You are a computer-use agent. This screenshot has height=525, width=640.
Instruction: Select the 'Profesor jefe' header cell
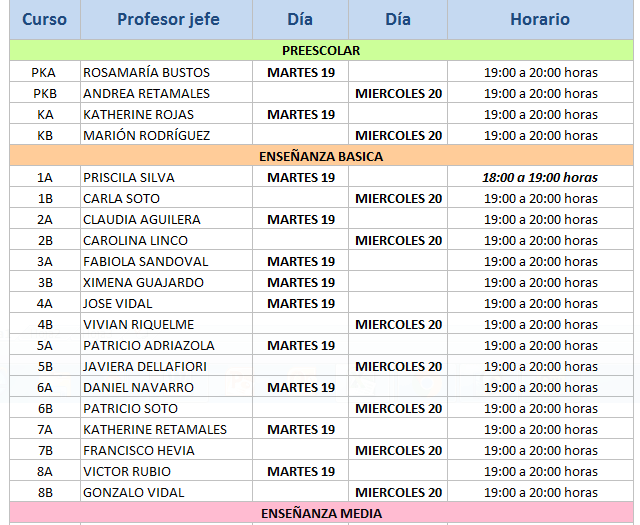coord(168,20)
